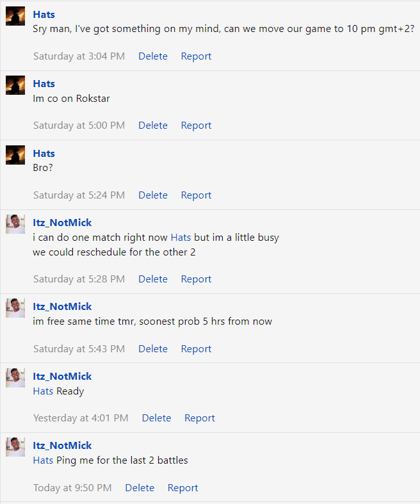This screenshot has height=504, width=420.
Task: Click Itz_NotMick's avatar on the 'Ping me' post
Action: 15,447
